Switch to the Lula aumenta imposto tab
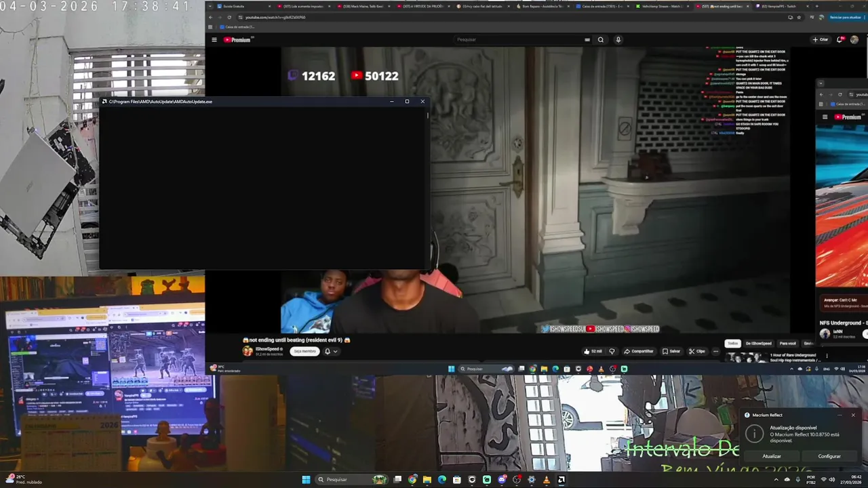868x488 pixels. [303, 6]
